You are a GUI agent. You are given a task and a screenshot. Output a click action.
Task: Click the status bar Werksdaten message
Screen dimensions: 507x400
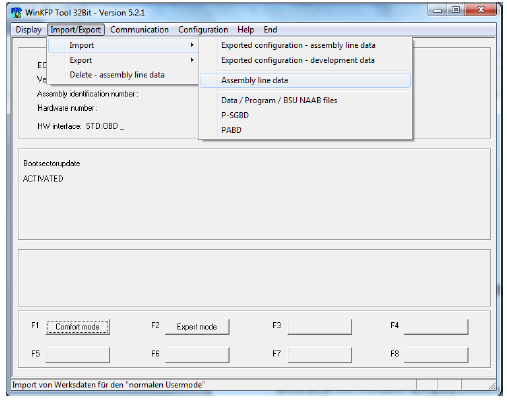pyautogui.click(x=108, y=385)
